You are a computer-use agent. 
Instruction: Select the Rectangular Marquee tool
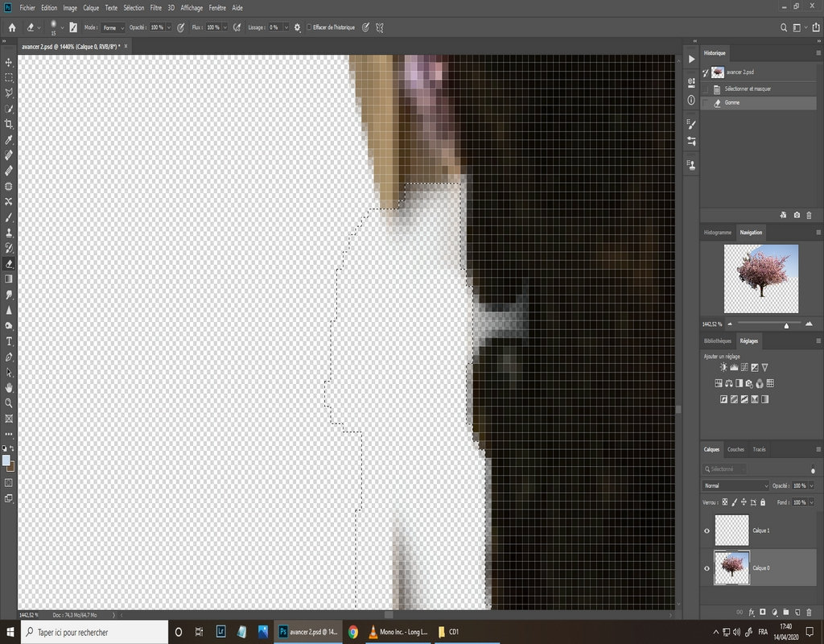tap(9, 78)
